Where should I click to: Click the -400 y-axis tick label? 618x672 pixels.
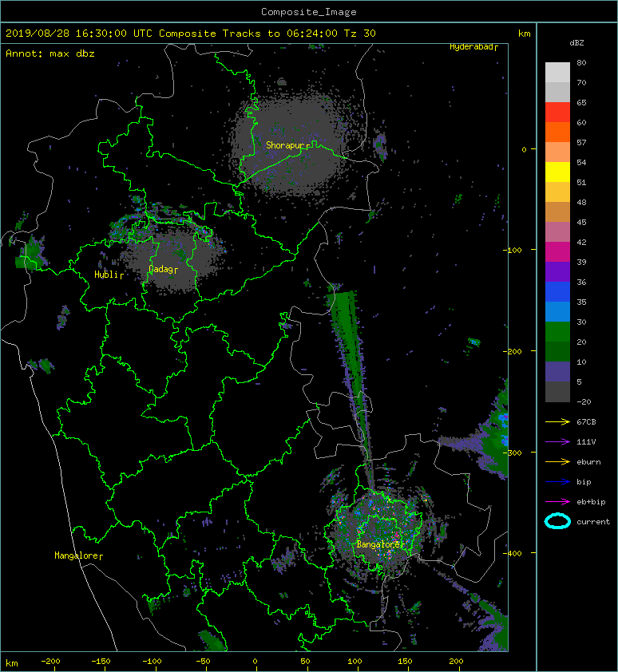point(512,553)
